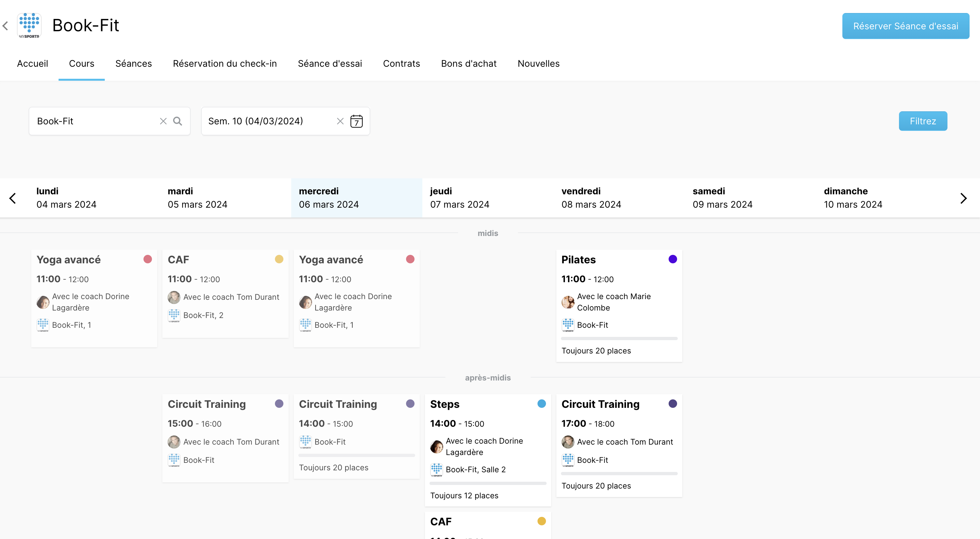Image resolution: width=980 pixels, height=539 pixels.
Task: Click studio icon in Wednesday Yoga avancé card
Action: (306, 325)
